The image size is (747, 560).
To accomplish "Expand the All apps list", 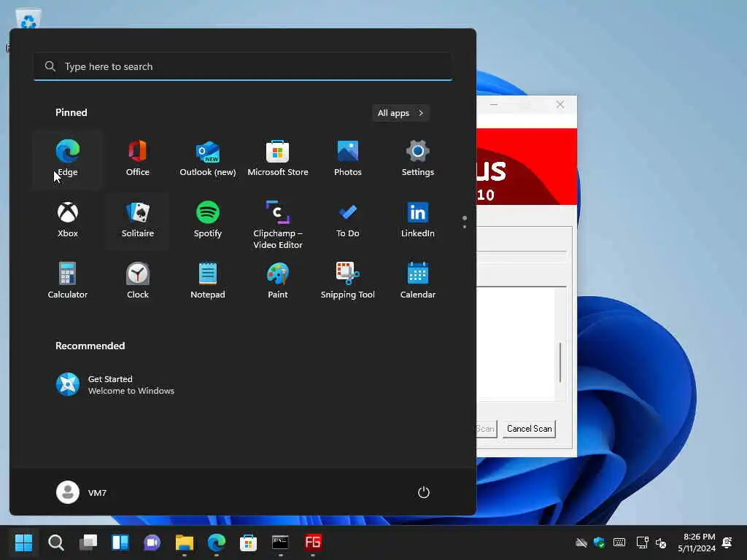I will click(400, 113).
